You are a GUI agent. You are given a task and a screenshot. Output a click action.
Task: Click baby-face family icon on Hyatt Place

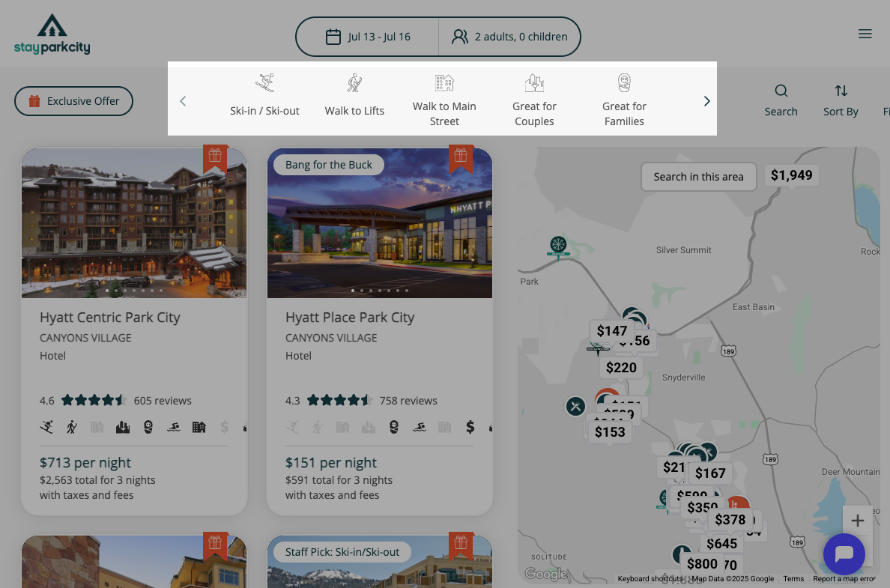(394, 427)
